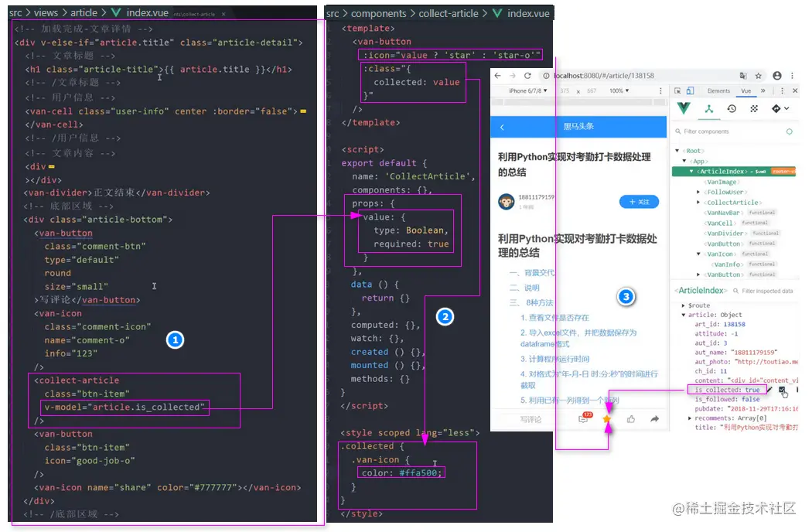This screenshot has height=532, width=812.
Task: Click the thumbs-up like icon
Action: pos(631,418)
